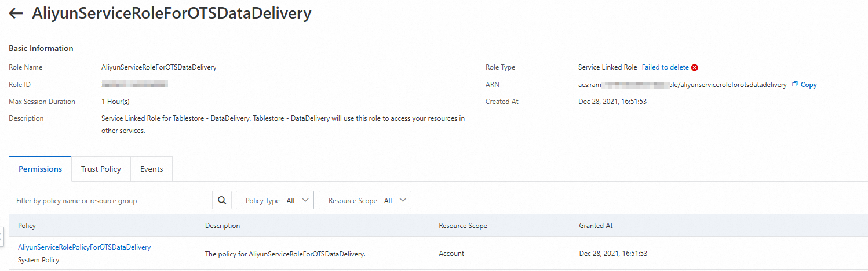Click the Resource Scope column header in the table

click(x=462, y=225)
